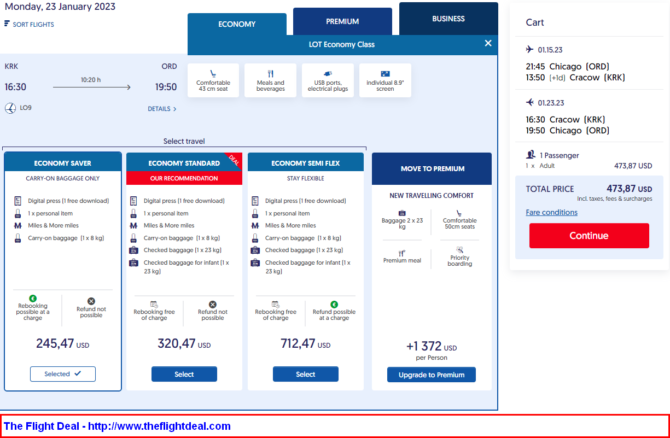Viewport: 670px width, 438px height.
Task: Click the checked baggage icon in Economy Semi Flex
Action: (x=255, y=250)
